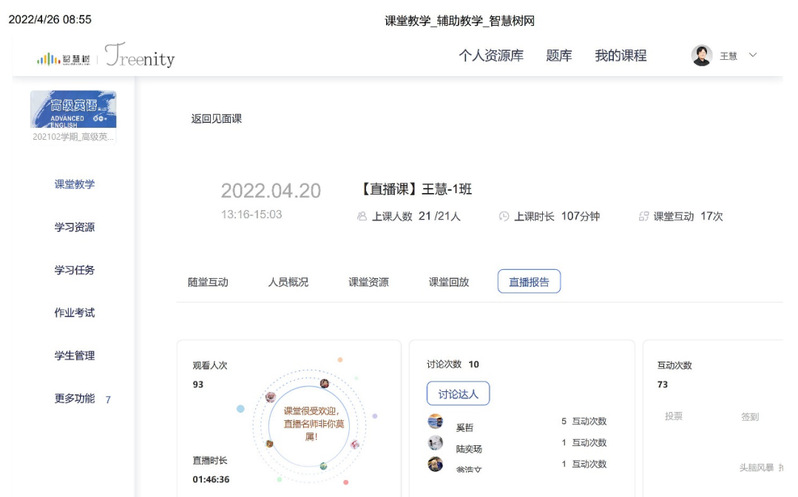The height and width of the screenshot is (497, 798).
Task: Click the 上课人数 people icon
Action: (x=362, y=216)
